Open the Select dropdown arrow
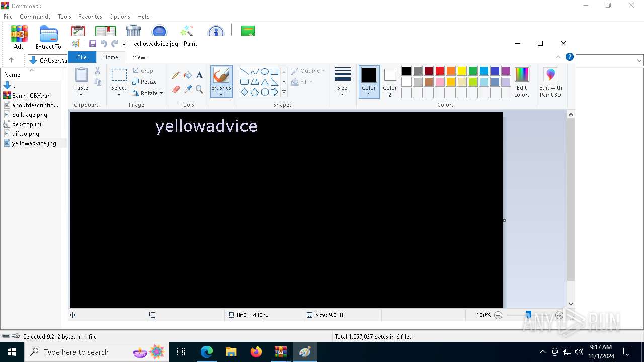644x362 pixels. tap(119, 95)
